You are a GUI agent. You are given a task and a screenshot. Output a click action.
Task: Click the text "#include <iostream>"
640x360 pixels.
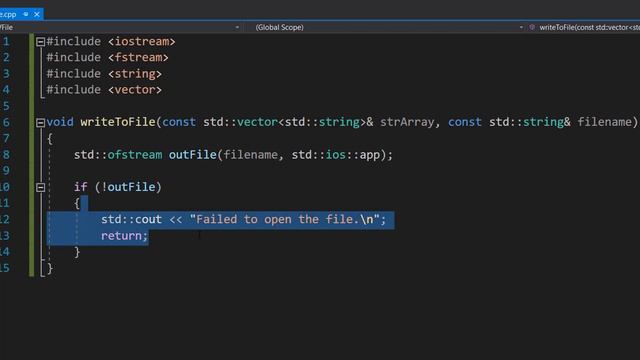tap(111, 42)
